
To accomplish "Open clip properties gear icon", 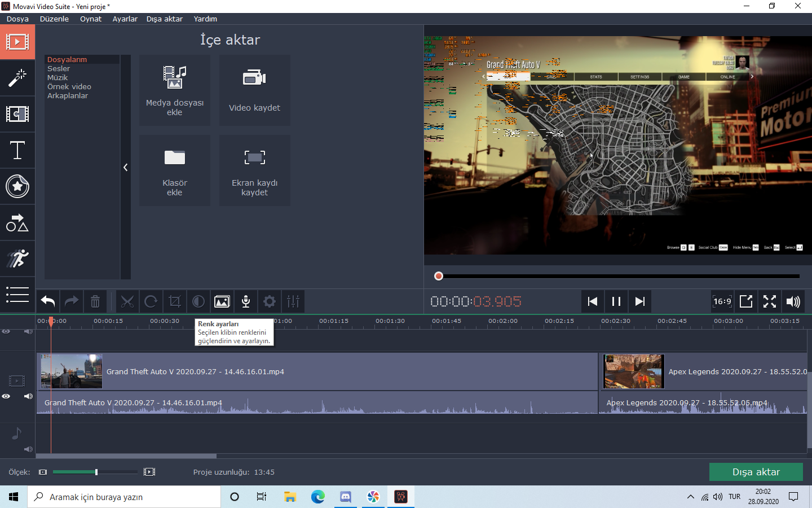I will click(270, 301).
